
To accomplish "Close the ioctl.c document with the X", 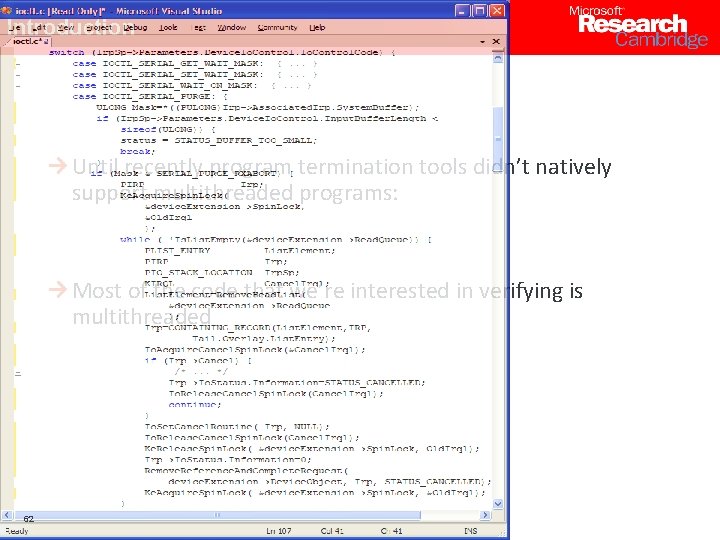I will point(496,41).
